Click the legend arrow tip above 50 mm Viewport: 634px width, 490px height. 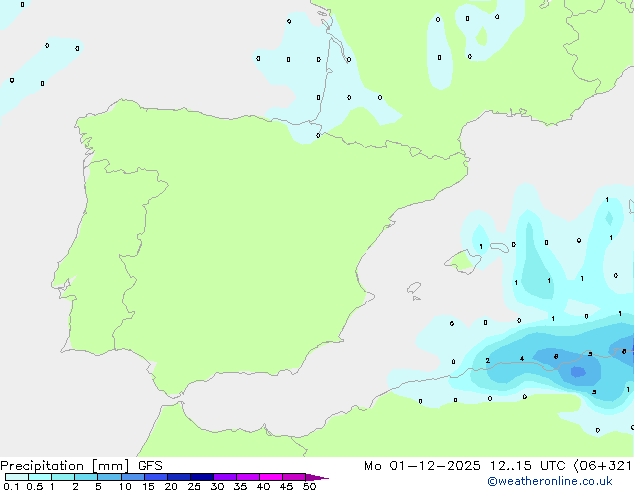click(317, 477)
